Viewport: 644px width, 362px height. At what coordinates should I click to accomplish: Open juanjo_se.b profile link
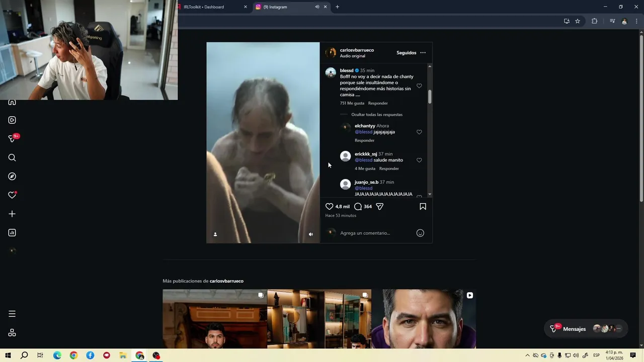(x=366, y=182)
